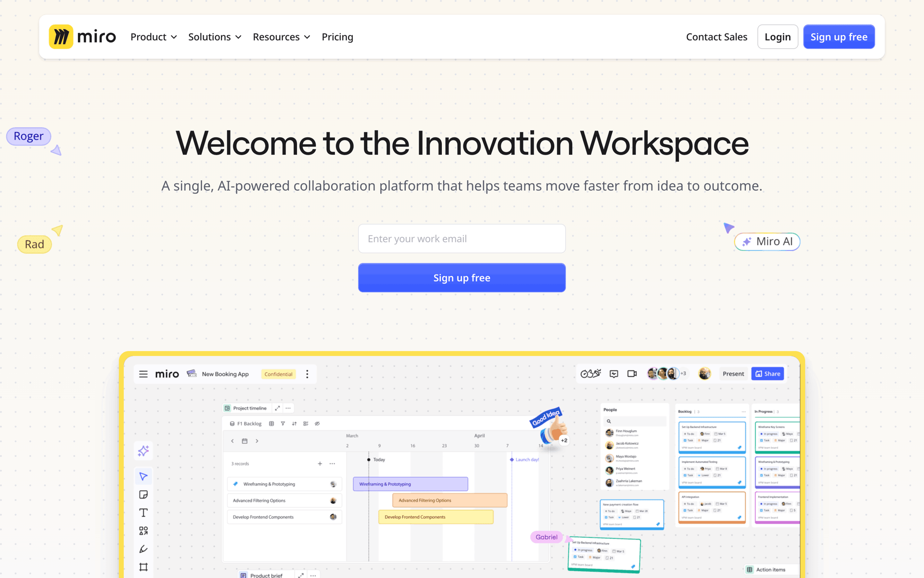The width and height of the screenshot is (924, 578).
Task: Click the Launch day! milestone marker
Action: [525, 460]
